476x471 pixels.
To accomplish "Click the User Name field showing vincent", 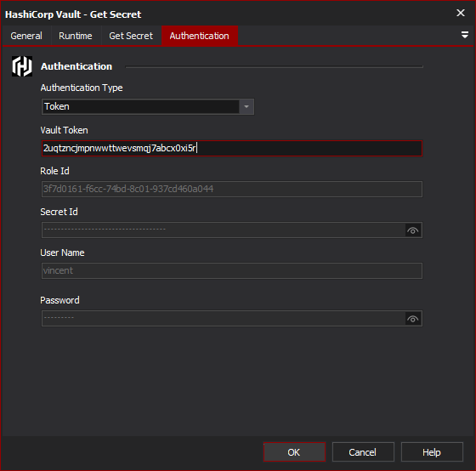I will [x=232, y=270].
